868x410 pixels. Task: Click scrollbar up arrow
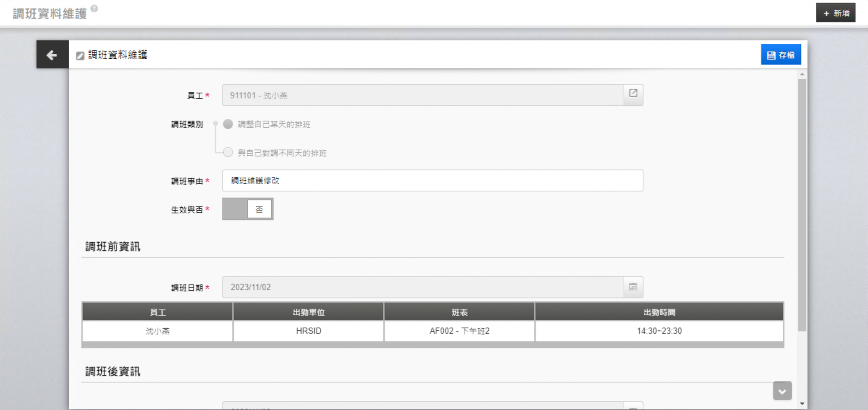pyautogui.click(x=802, y=74)
